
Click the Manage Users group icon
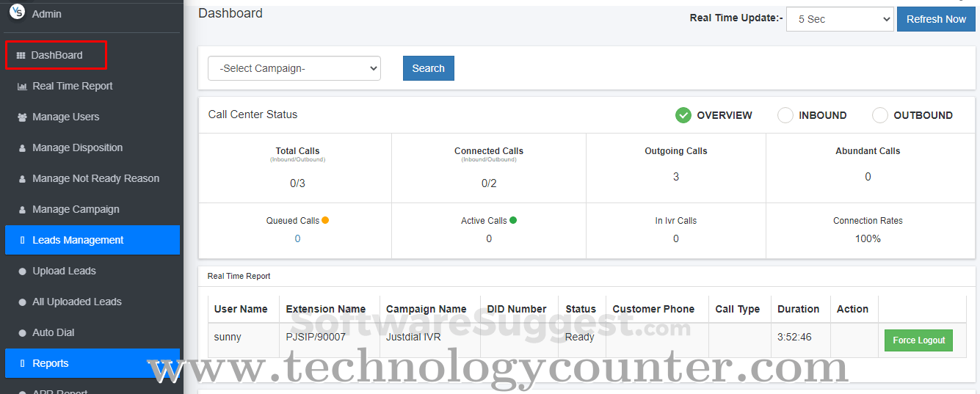point(22,117)
